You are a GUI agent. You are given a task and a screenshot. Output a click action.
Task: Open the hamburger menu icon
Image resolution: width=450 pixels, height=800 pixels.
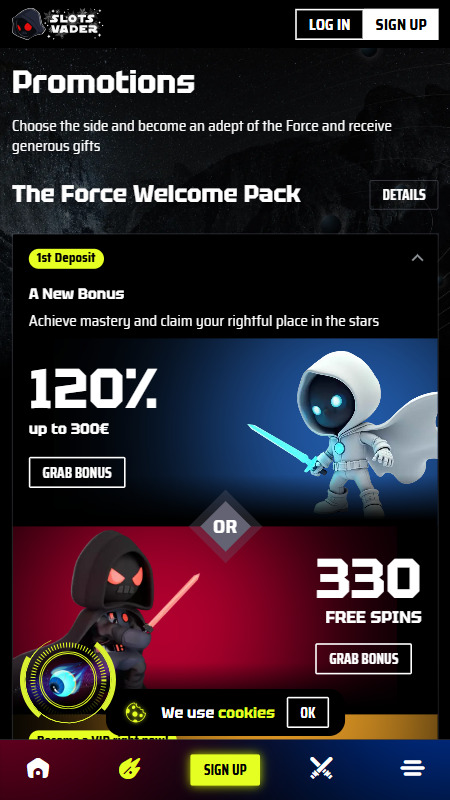click(412, 768)
